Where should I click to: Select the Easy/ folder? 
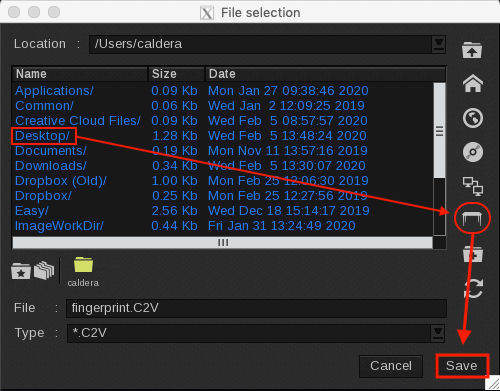click(32, 211)
